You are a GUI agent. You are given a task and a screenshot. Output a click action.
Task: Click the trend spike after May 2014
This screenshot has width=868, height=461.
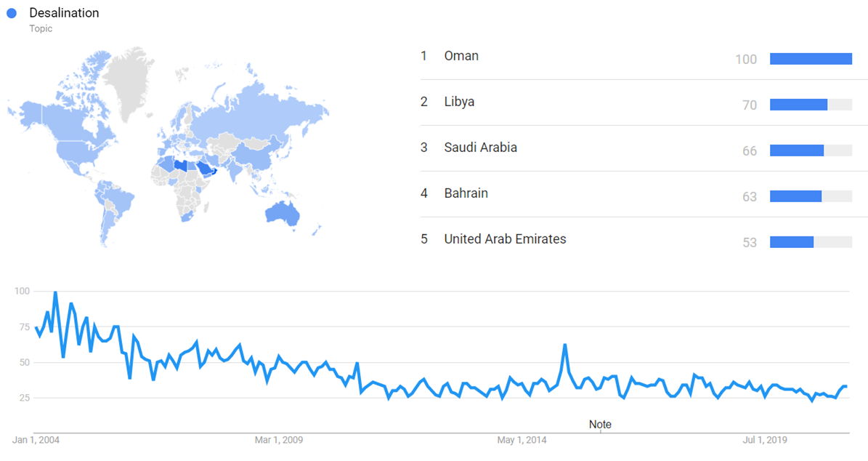[x=564, y=345]
